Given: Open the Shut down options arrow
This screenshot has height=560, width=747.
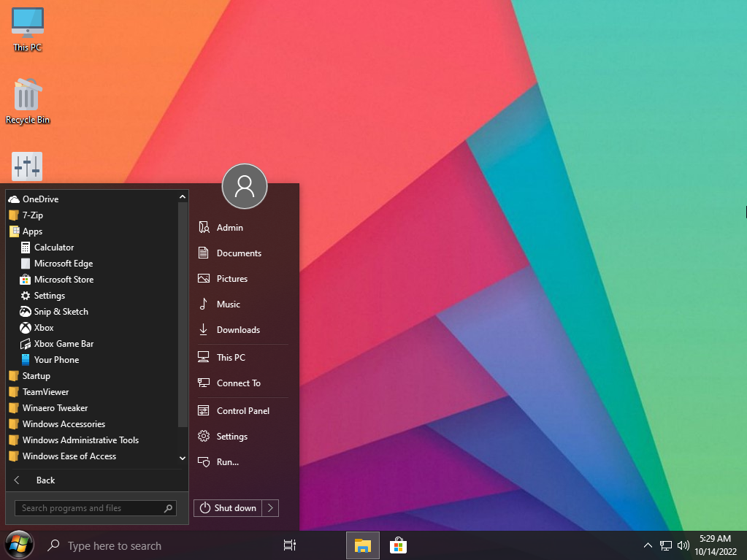Looking at the screenshot, I should point(271,508).
